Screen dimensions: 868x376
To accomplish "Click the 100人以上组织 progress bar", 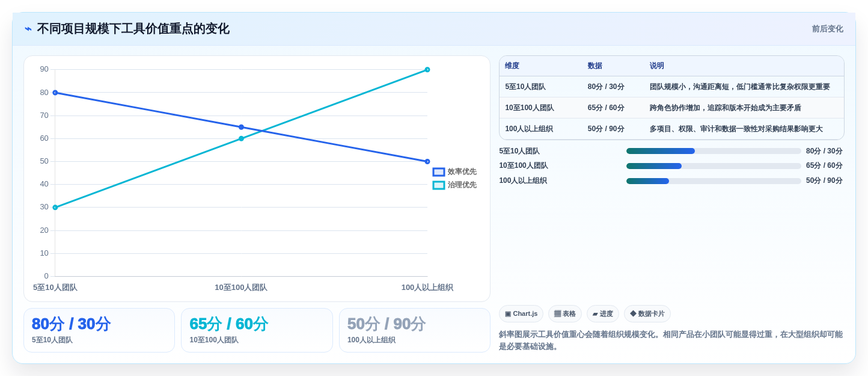I will (x=714, y=181).
